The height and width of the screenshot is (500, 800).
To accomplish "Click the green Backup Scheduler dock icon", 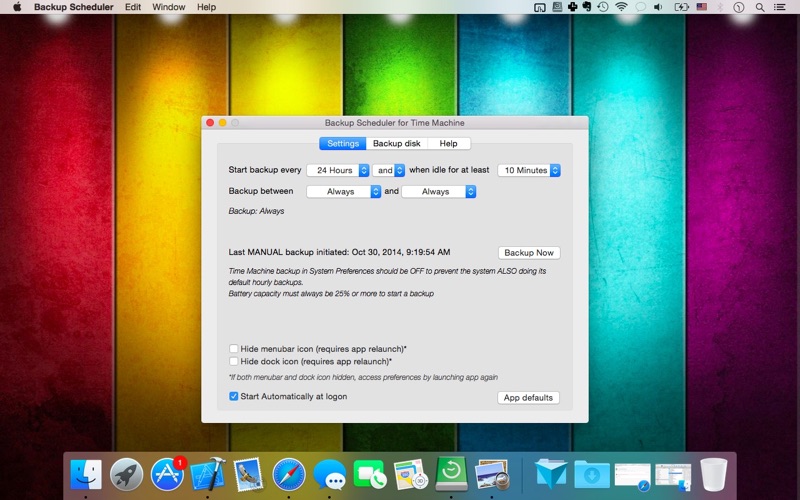I will (452, 473).
